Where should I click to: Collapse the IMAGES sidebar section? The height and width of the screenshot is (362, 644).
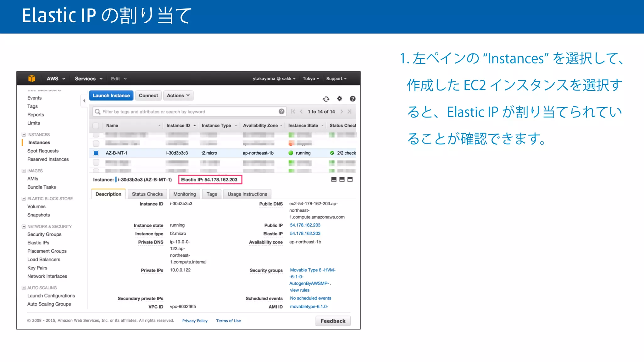(x=24, y=171)
